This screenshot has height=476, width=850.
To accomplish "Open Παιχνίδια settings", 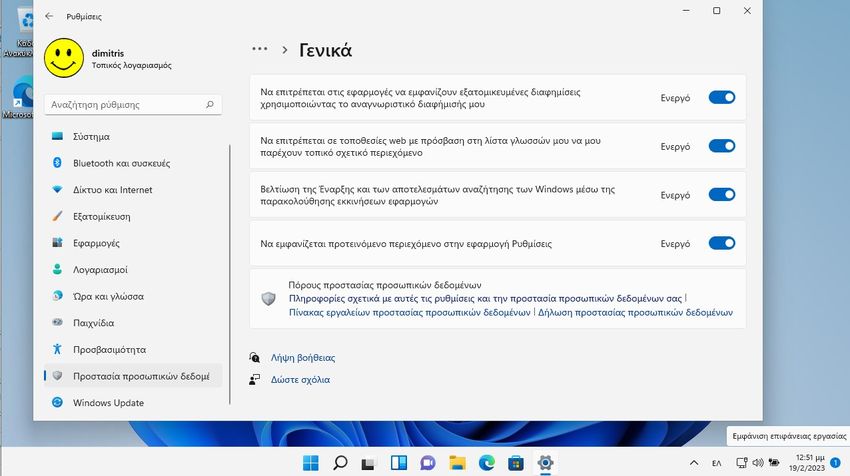I will (x=133, y=322).
